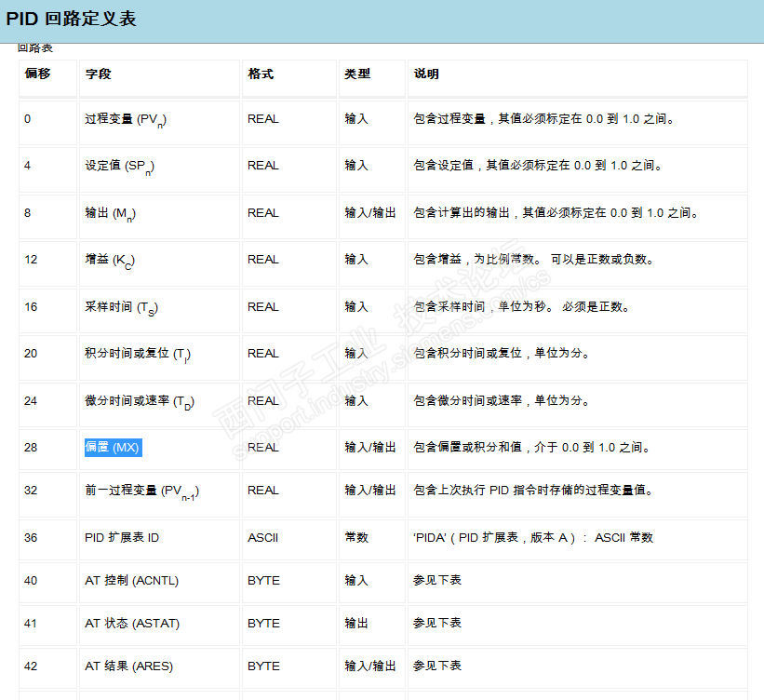Click description 包含采样时间 text
This screenshot has width=764, height=700.
pos(521,306)
